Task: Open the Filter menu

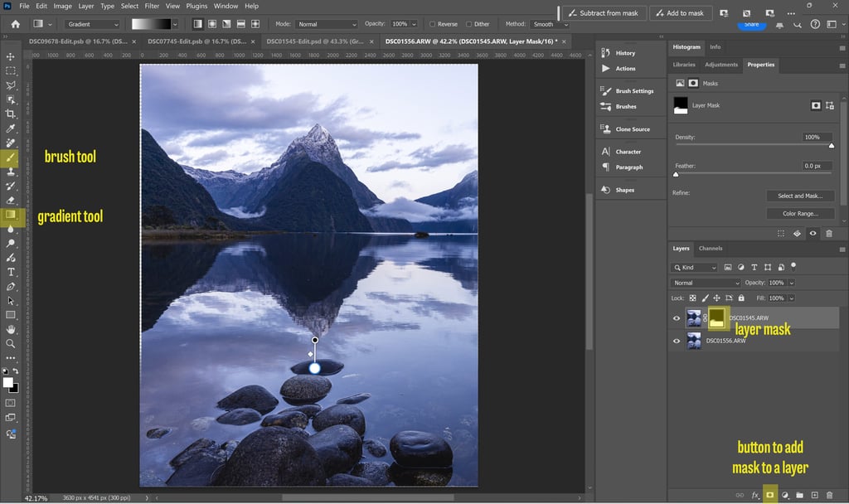Action: [152, 6]
